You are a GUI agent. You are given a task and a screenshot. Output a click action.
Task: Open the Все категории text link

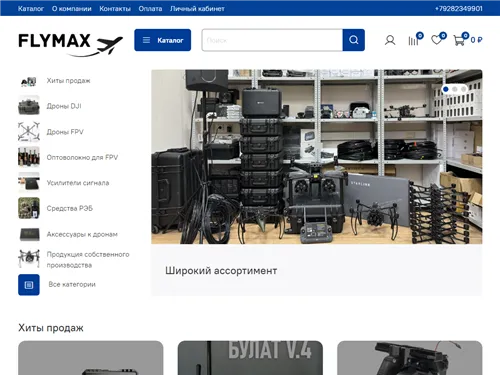[x=72, y=284]
